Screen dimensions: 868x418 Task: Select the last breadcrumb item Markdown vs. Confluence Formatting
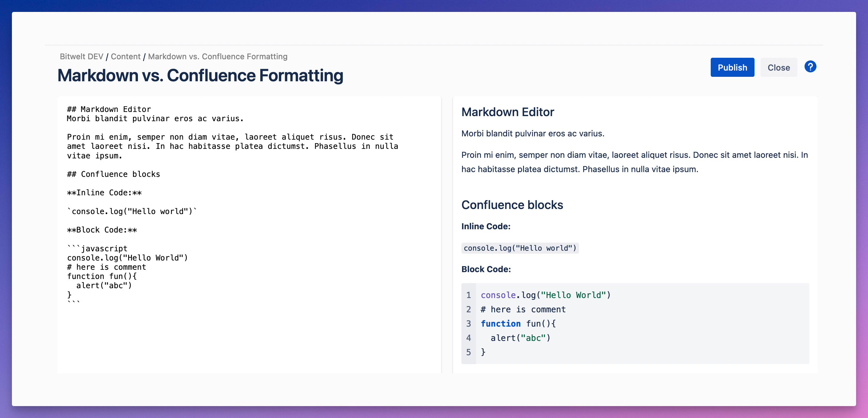pos(217,56)
